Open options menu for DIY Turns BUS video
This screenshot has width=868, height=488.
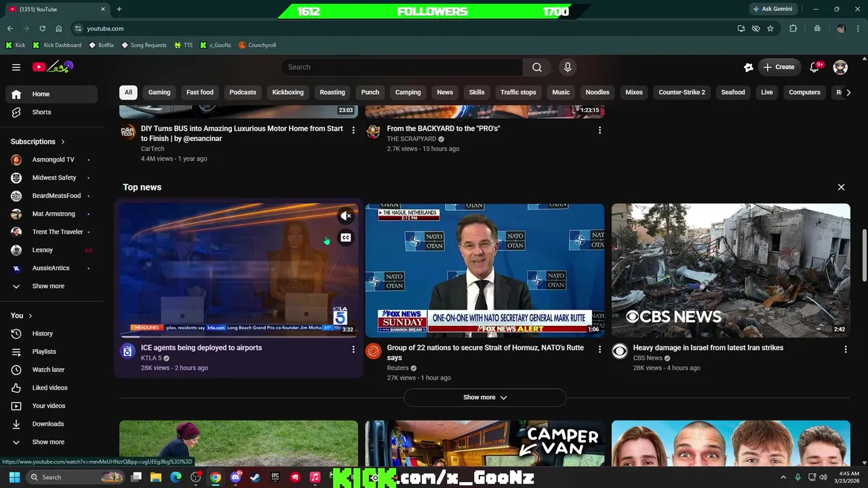(353, 129)
